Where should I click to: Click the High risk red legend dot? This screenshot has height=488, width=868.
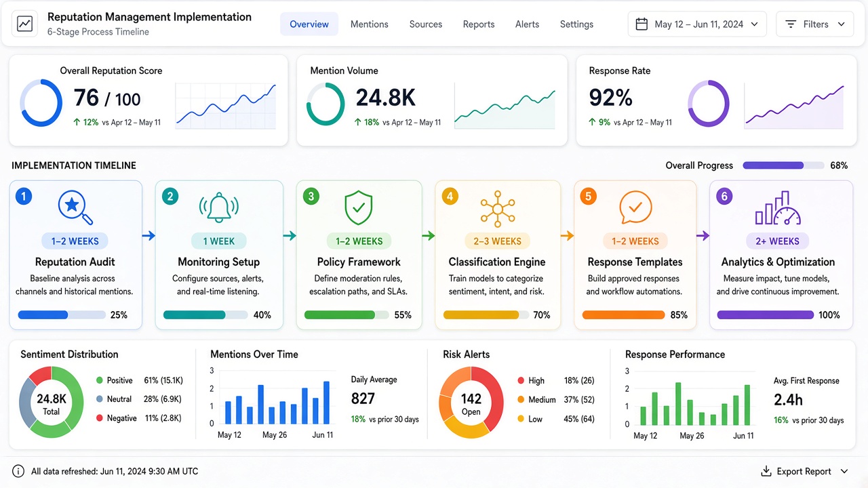point(521,380)
